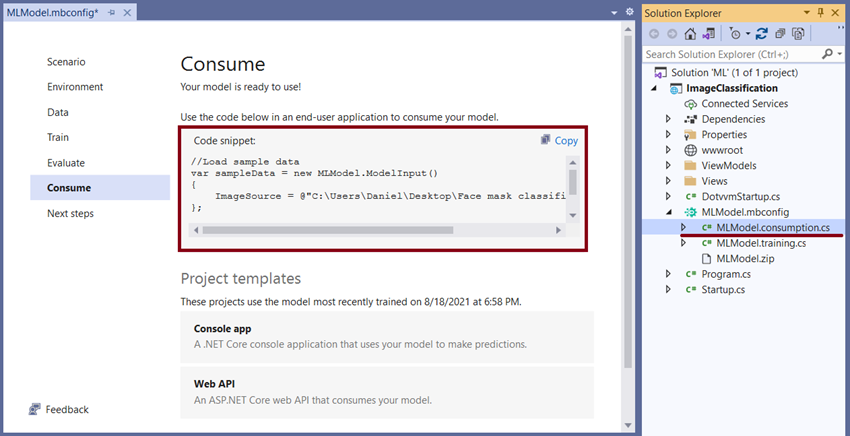Open the Train step

pos(57,137)
